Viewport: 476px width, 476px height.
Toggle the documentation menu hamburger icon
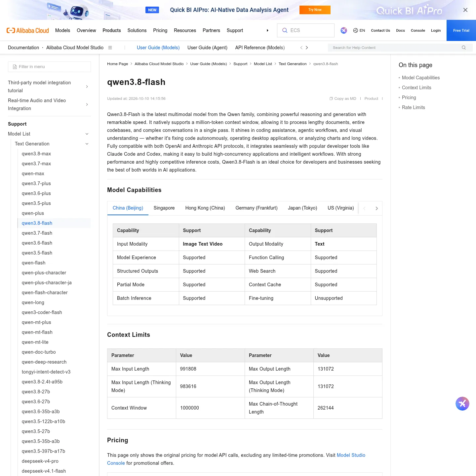(x=110, y=48)
